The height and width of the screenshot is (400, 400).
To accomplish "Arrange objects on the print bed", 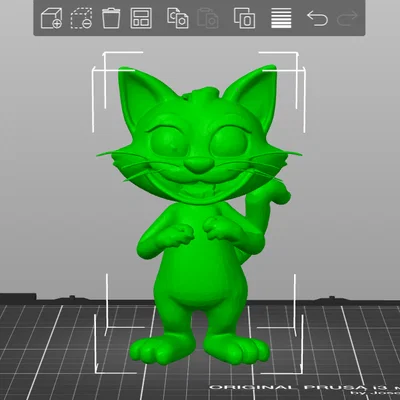I will pos(141,18).
